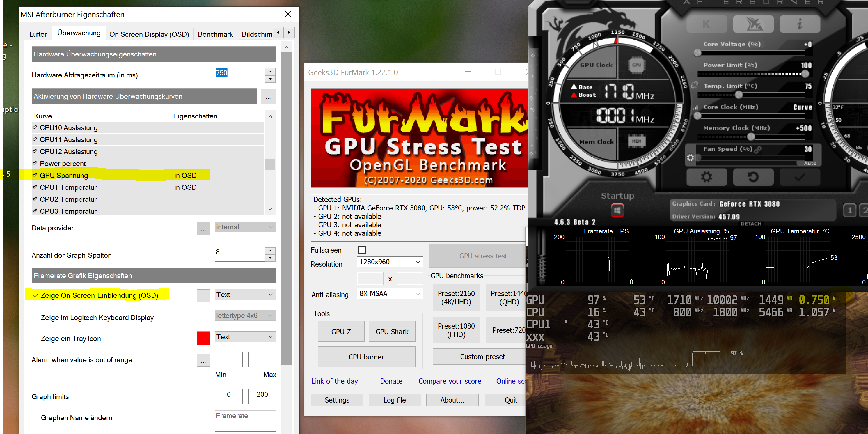Switch to the Lüfter tab
Screen dimensions: 868x434
pyautogui.click(x=38, y=34)
